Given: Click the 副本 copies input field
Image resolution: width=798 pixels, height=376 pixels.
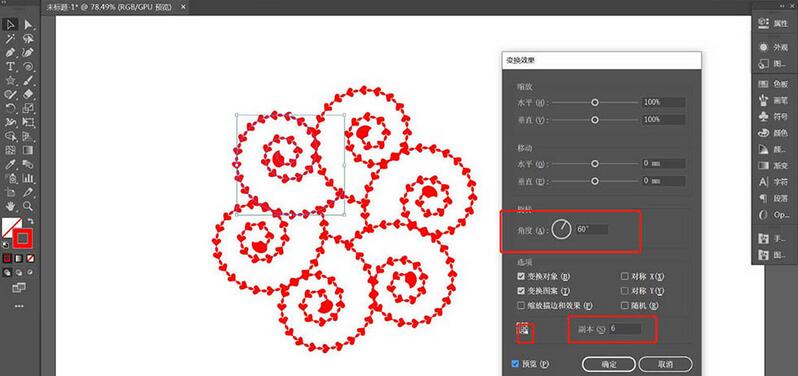Looking at the screenshot, I should pyautogui.click(x=624, y=329).
